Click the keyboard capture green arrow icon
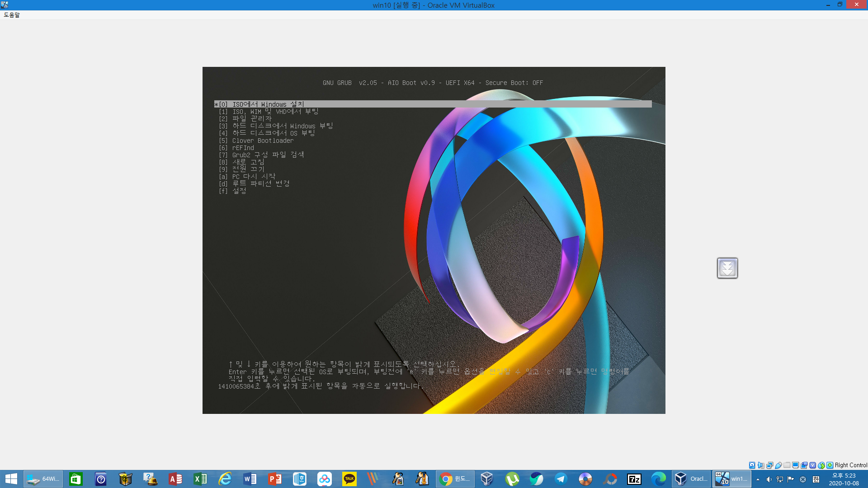Screen dimensions: 868x488 coord(830,465)
